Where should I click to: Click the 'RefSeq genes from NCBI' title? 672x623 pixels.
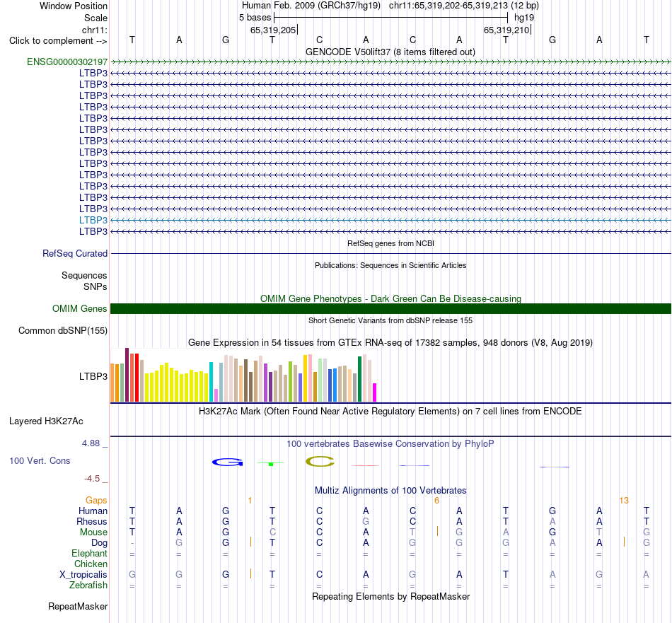390,243
